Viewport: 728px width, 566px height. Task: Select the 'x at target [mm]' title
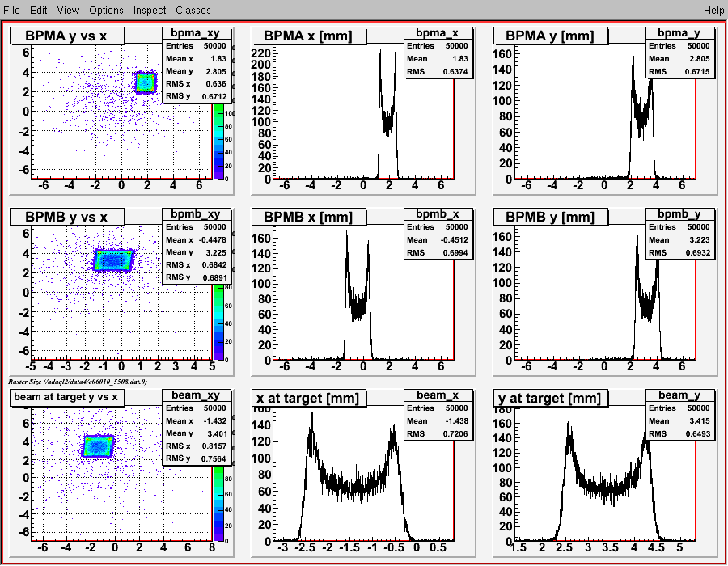coord(309,398)
